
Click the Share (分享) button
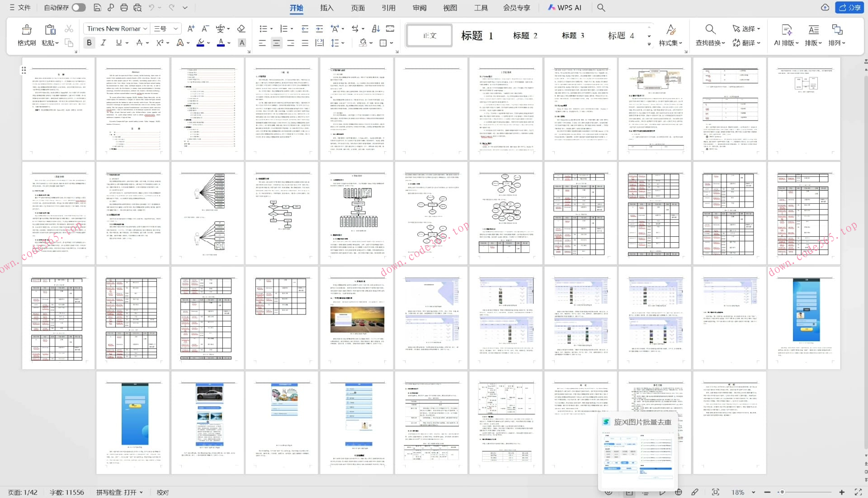pos(849,7)
